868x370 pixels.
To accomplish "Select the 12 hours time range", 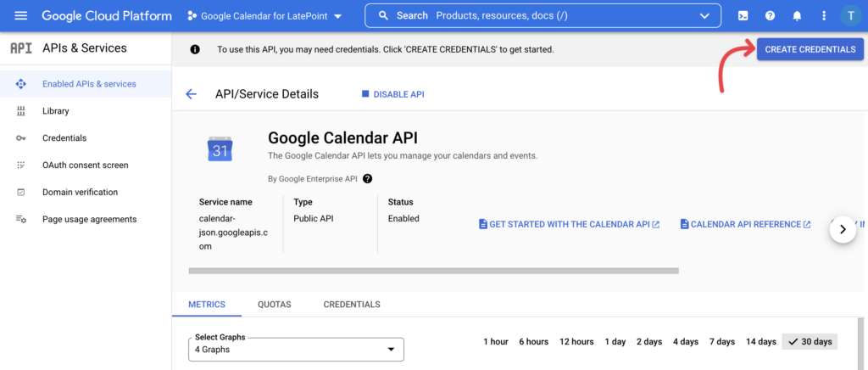I will click(576, 342).
